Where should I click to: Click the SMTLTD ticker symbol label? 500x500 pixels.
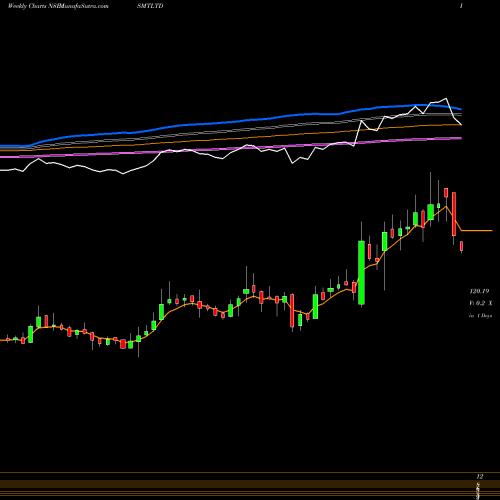point(150,6)
